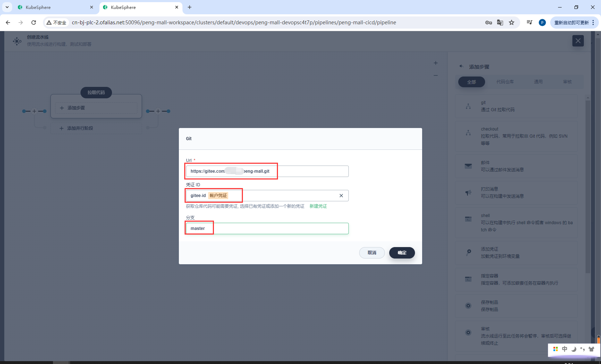Click the browser Forward arrow
The width and height of the screenshot is (601, 364).
(x=21, y=23)
